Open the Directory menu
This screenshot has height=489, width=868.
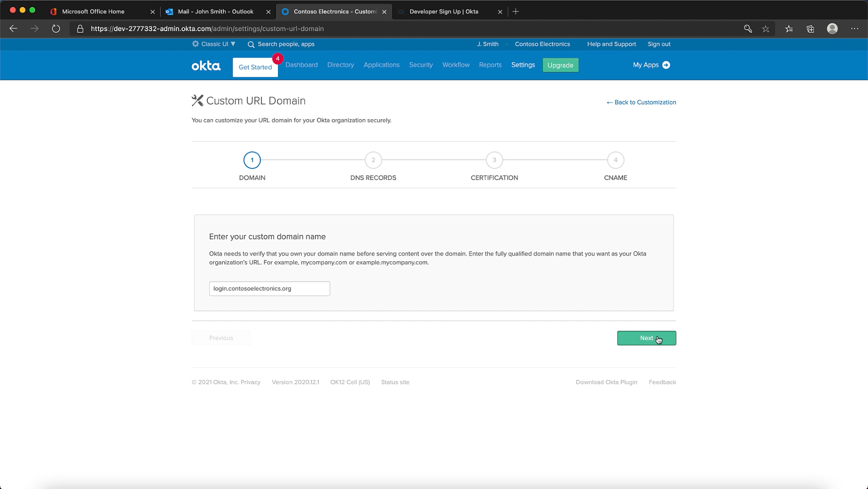[341, 65]
